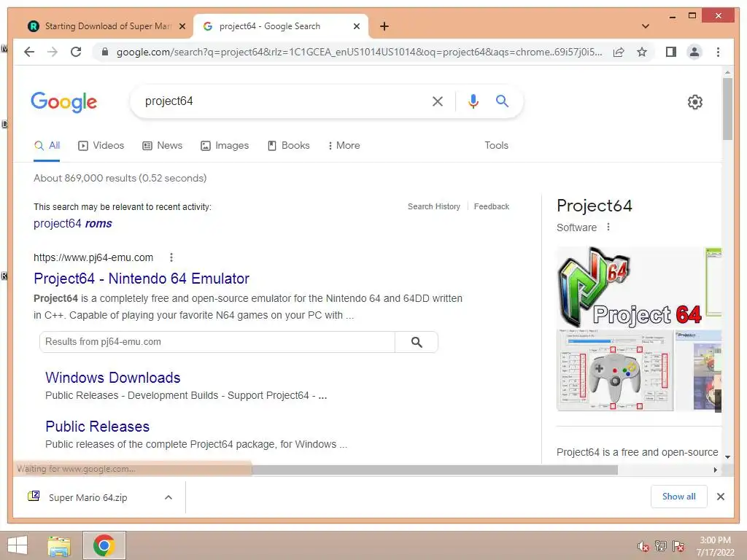The width and height of the screenshot is (747, 560).
Task: Open the N64 controller config thumbnail
Action: click(x=615, y=370)
